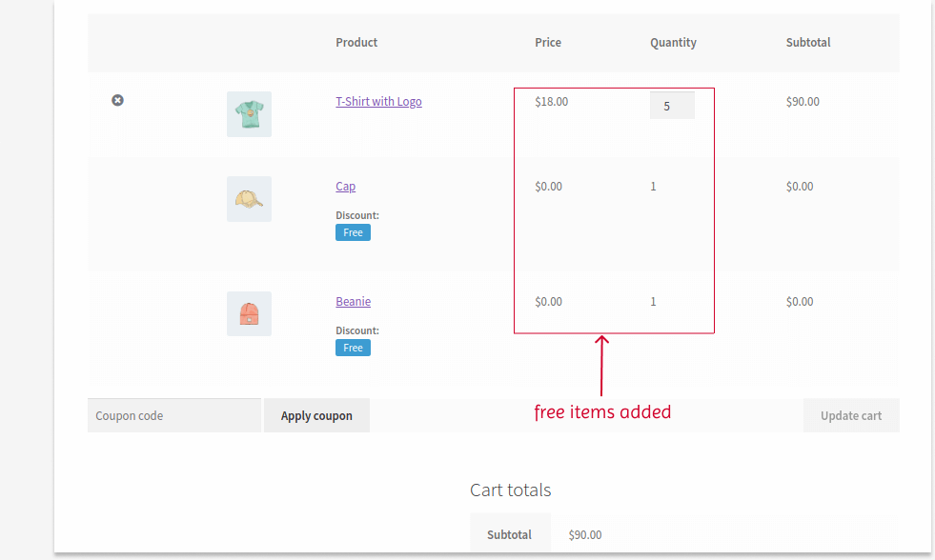Screen dimensions: 935x560
Task: Open the Cap product page
Action: 345,186
